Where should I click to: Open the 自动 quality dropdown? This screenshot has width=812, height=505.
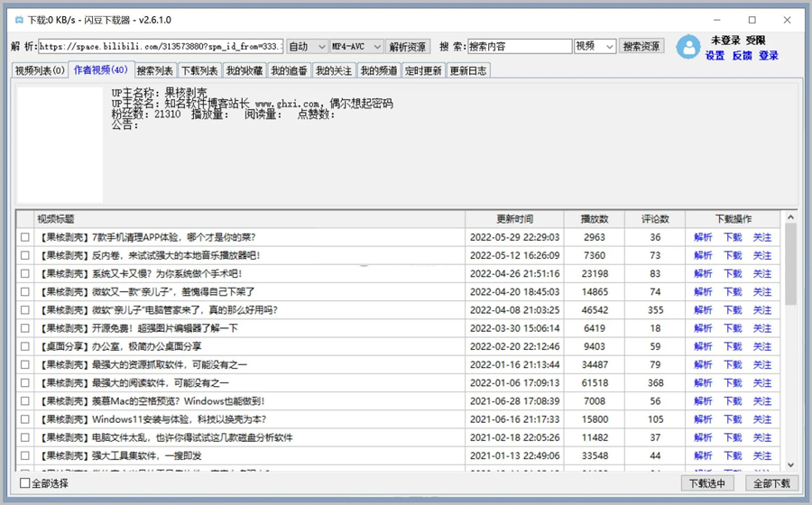pos(307,47)
